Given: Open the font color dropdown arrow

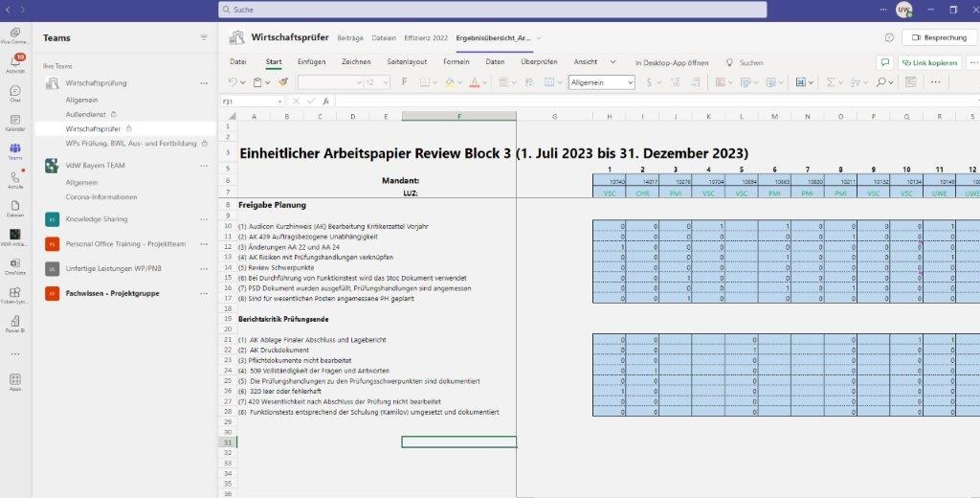Looking at the screenshot, I should tap(485, 82).
